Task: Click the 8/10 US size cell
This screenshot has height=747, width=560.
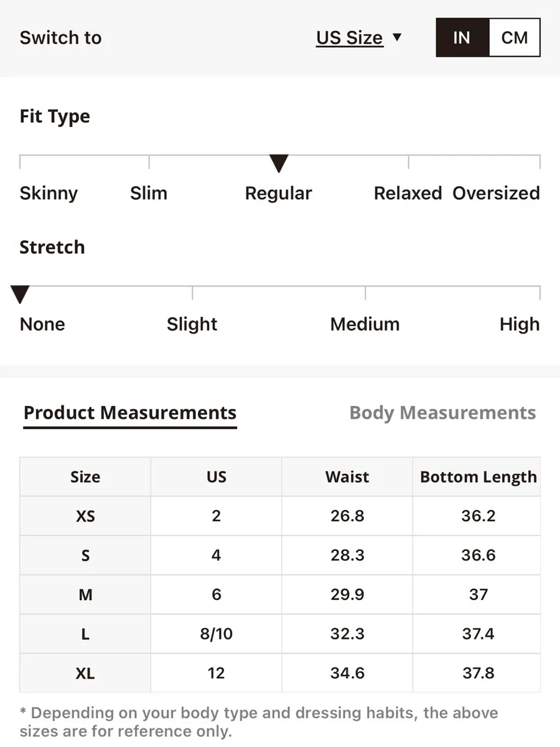Action: [x=216, y=634]
